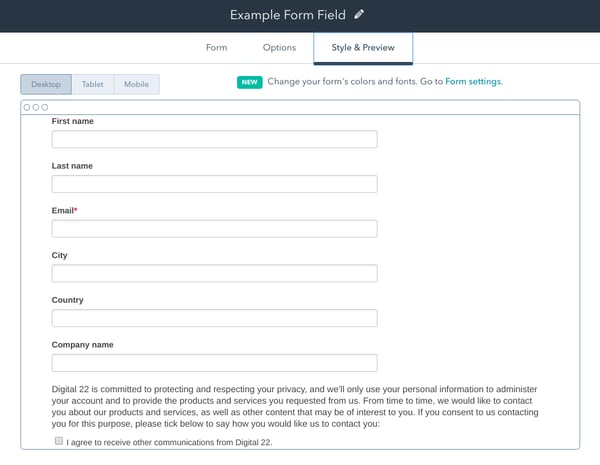Click the pencil edit icon beside form title

360,15
